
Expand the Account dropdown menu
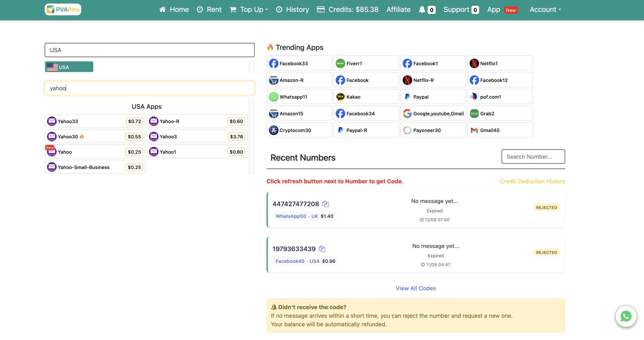pos(545,10)
